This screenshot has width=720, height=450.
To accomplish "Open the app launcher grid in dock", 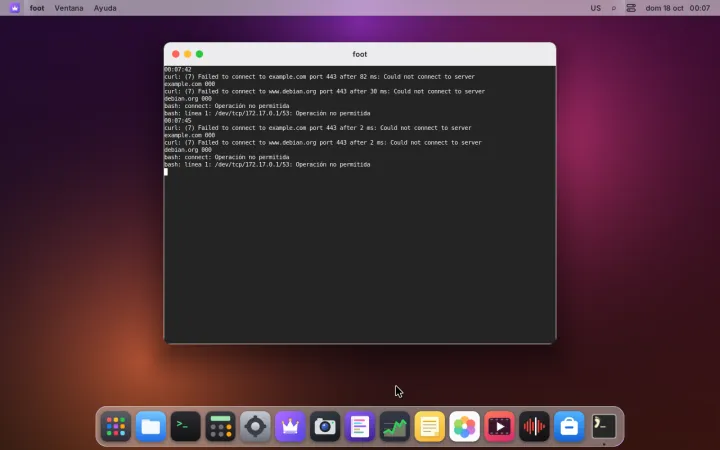I will click(116, 427).
